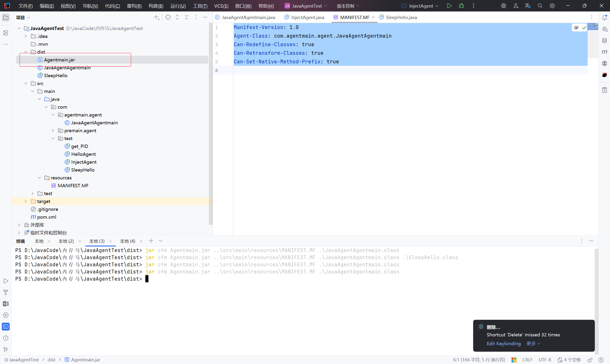The image size is (610, 364).
Task: Click the Search Everywhere magnifier
Action: click(540, 6)
